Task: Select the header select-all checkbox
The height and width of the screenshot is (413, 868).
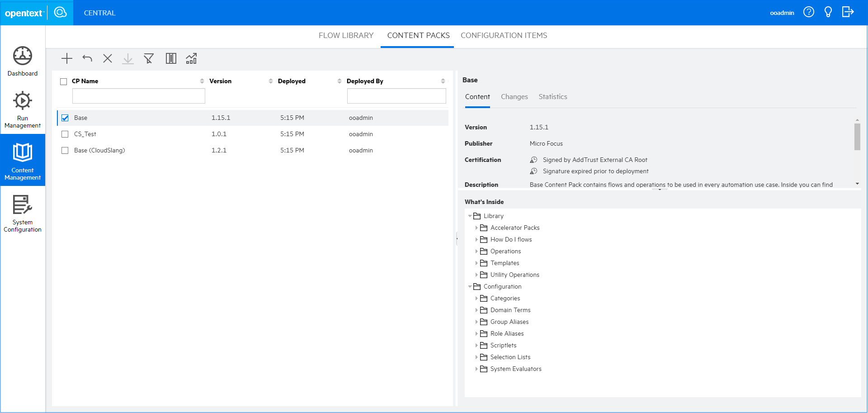Action: click(64, 81)
